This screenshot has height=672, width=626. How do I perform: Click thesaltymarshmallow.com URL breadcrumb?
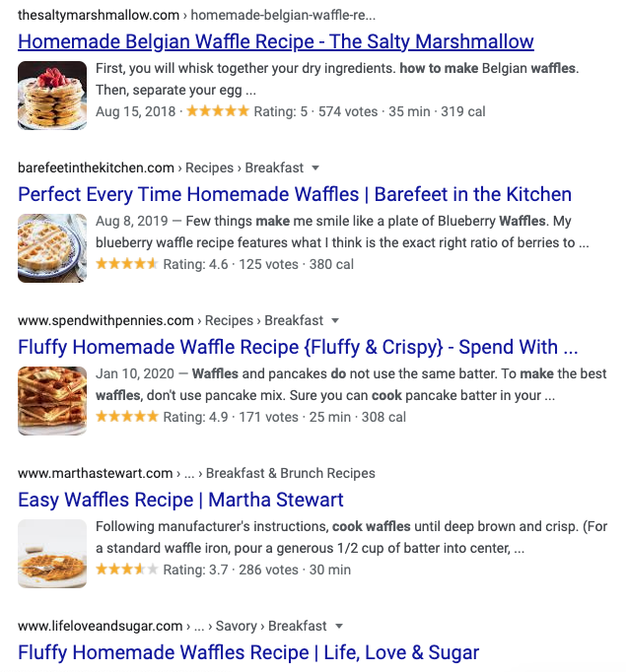(99, 16)
